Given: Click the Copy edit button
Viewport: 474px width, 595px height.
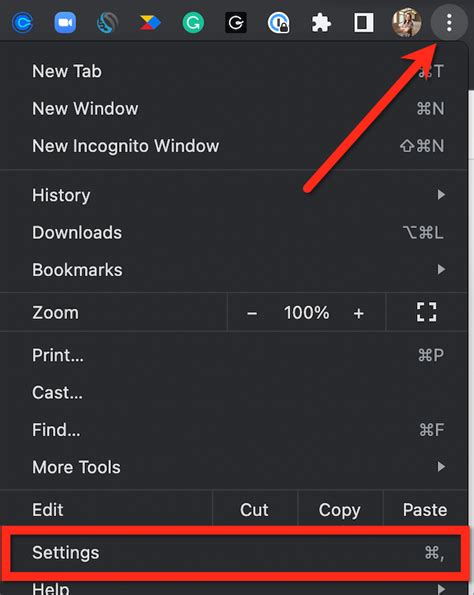Looking at the screenshot, I should click(x=340, y=510).
